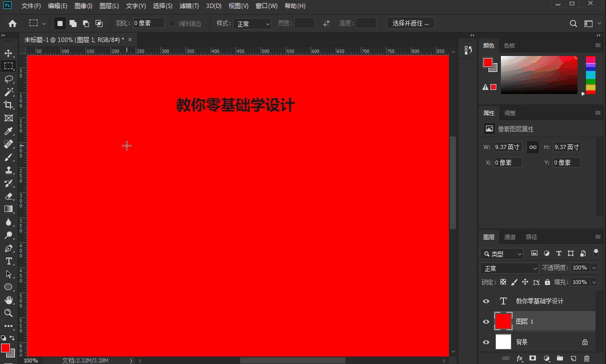Open the 滤镜 menu

coord(189,5)
